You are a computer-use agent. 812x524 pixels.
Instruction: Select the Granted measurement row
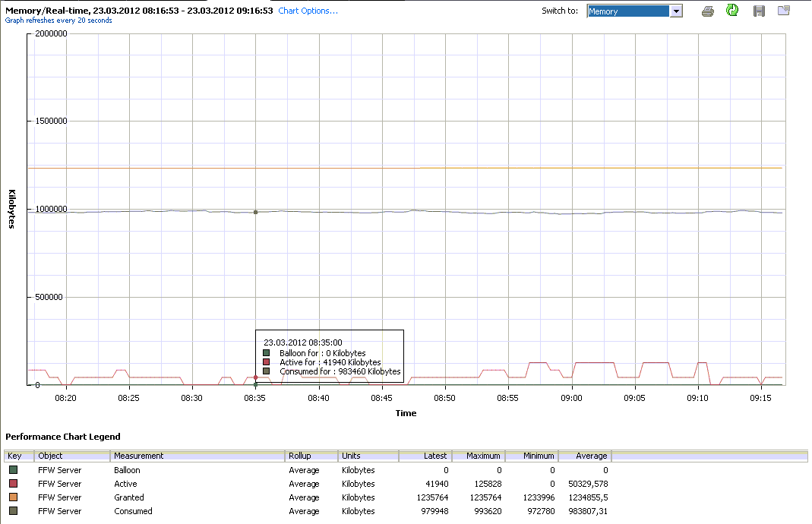[129, 497]
